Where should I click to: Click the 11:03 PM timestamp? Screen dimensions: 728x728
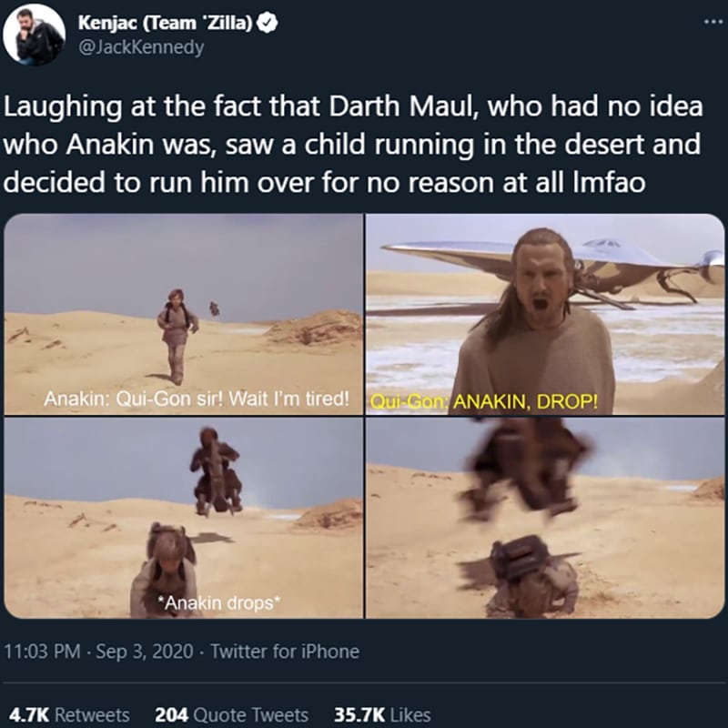pyautogui.click(x=42, y=652)
